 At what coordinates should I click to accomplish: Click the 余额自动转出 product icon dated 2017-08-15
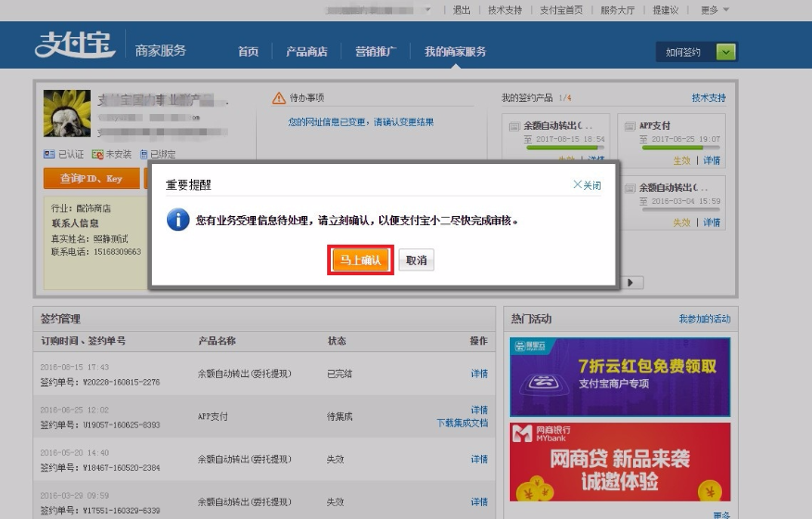click(514, 126)
